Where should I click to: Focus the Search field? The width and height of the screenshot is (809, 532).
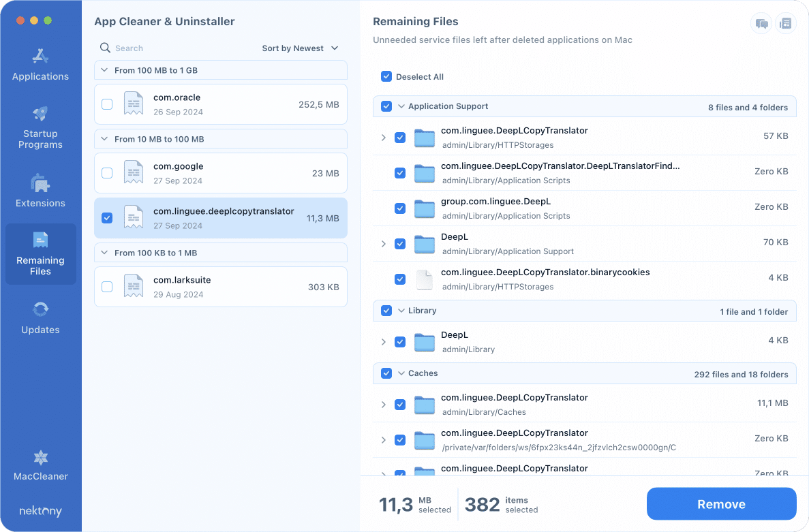coord(175,48)
